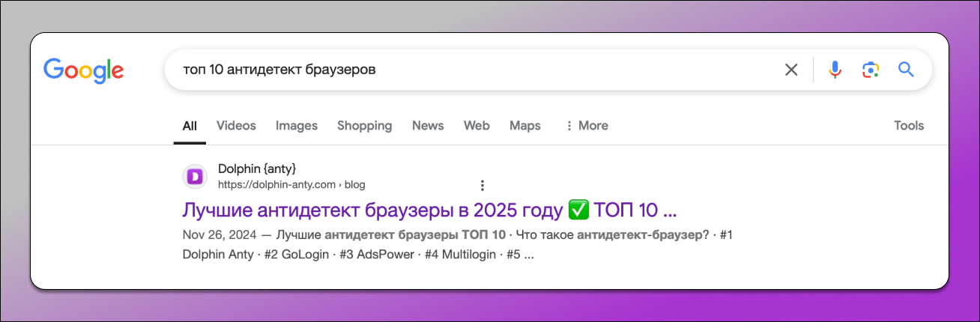The width and height of the screenshot is (980, 322).
Task: Open the Tools options
Action: click(909, 126)
